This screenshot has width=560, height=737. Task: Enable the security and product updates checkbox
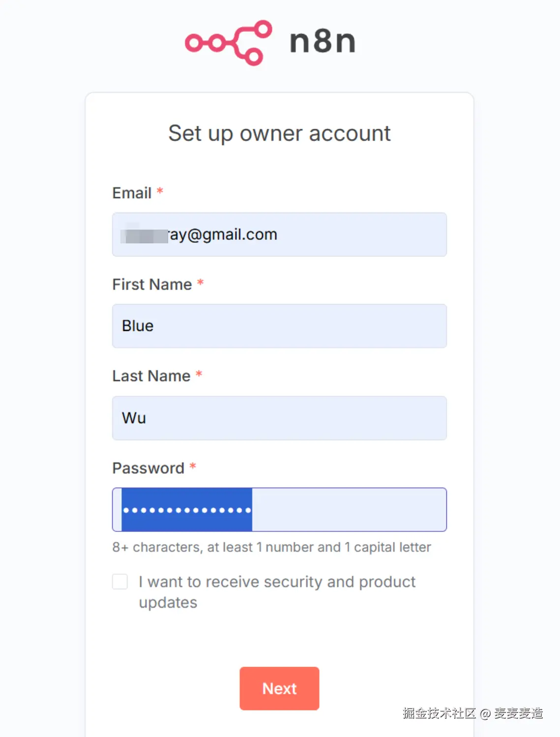coord(120,582)
